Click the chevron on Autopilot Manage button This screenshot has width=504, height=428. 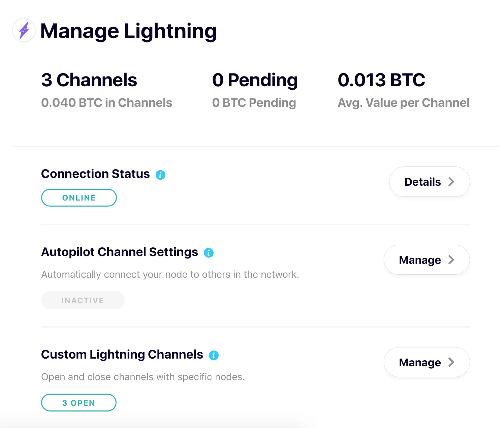(x=451, y=260)
